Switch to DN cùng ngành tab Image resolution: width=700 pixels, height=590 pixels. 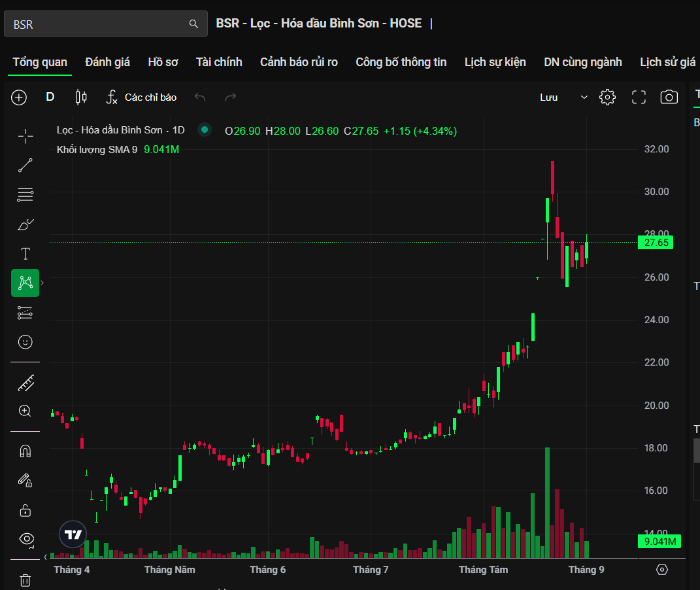[582, 62]
